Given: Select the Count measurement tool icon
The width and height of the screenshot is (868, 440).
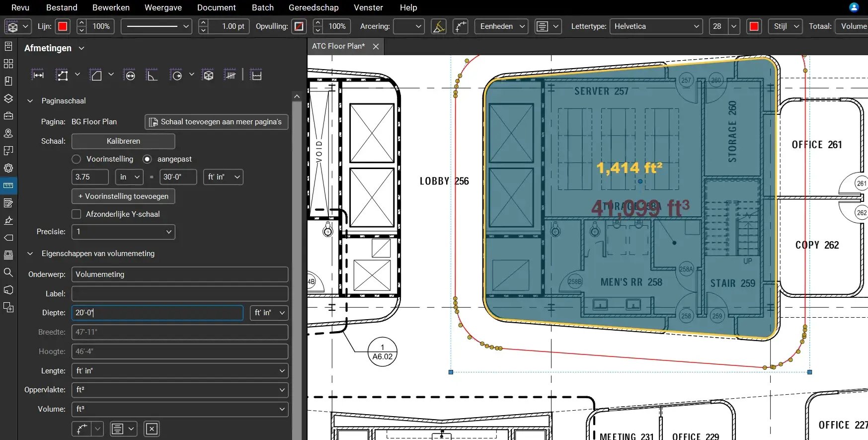Looking at the screenshot, I should click(231, 75).
